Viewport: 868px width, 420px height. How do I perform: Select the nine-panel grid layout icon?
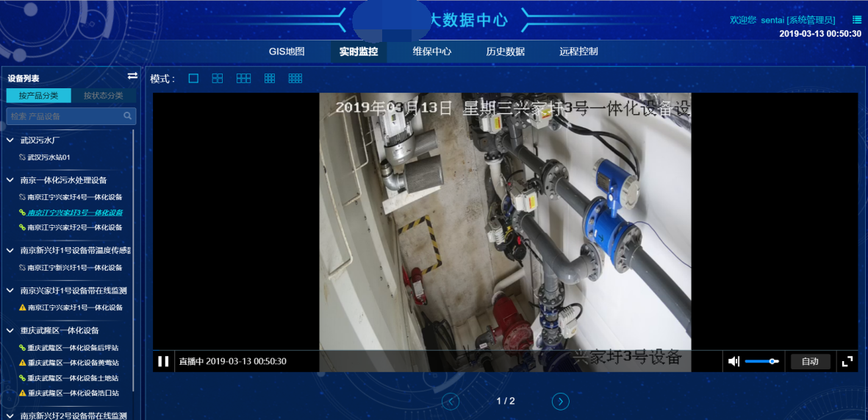(270, 78)
